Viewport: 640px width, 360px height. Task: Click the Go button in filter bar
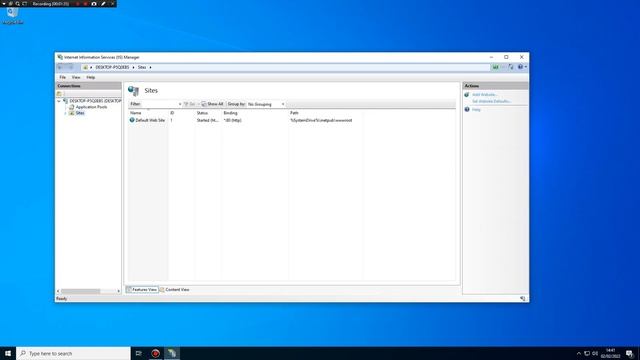[190, 104]
